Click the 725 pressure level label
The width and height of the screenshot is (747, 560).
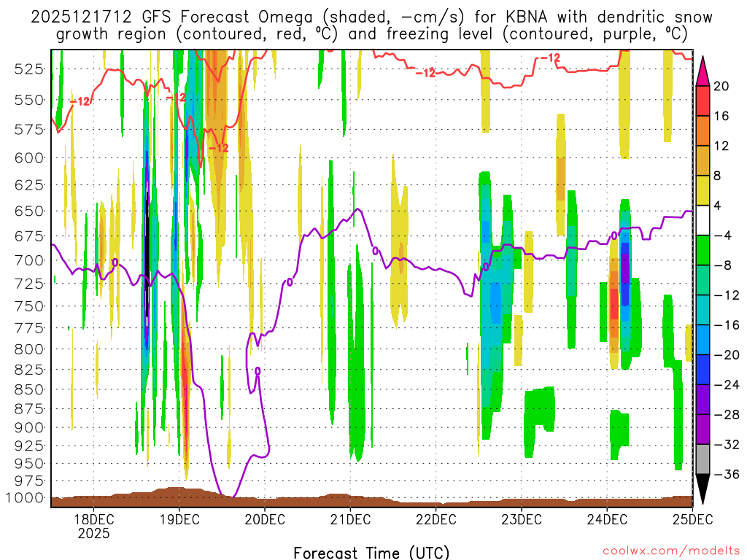(28, 284)
